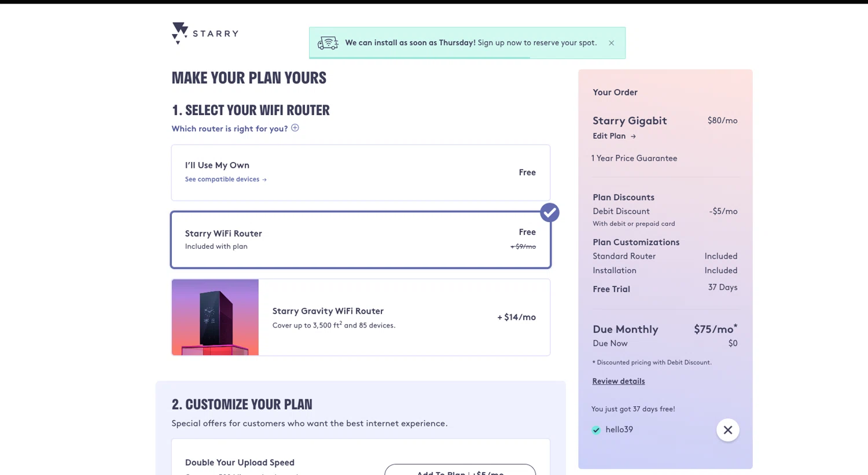Screen dimensions: 868x475
Task: Open 'See compatible devices' link
Action: [226, 179]
